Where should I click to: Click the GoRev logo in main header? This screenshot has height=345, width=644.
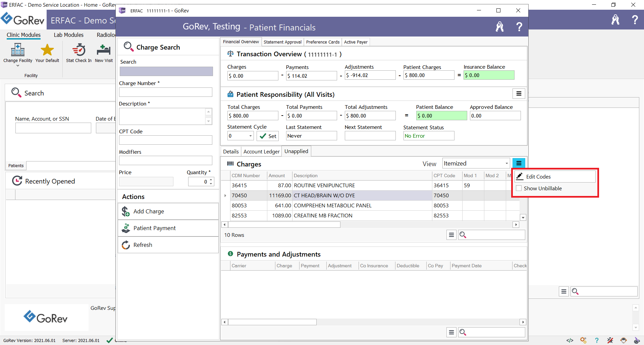point(23,19)
